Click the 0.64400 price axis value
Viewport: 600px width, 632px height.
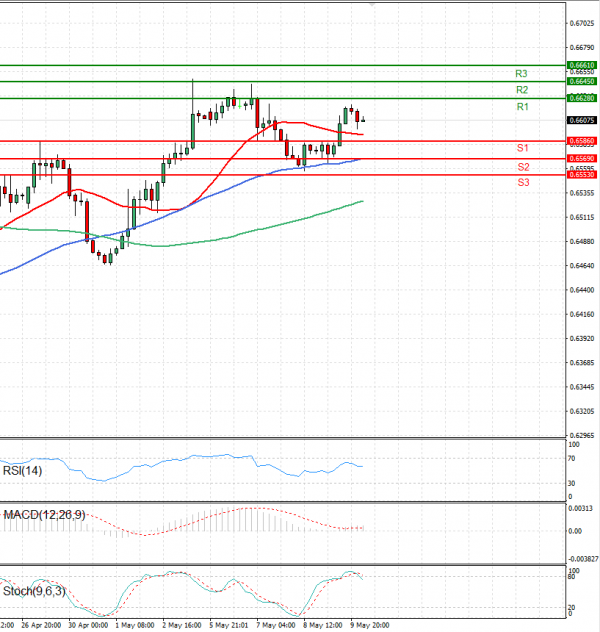(582, 290)
